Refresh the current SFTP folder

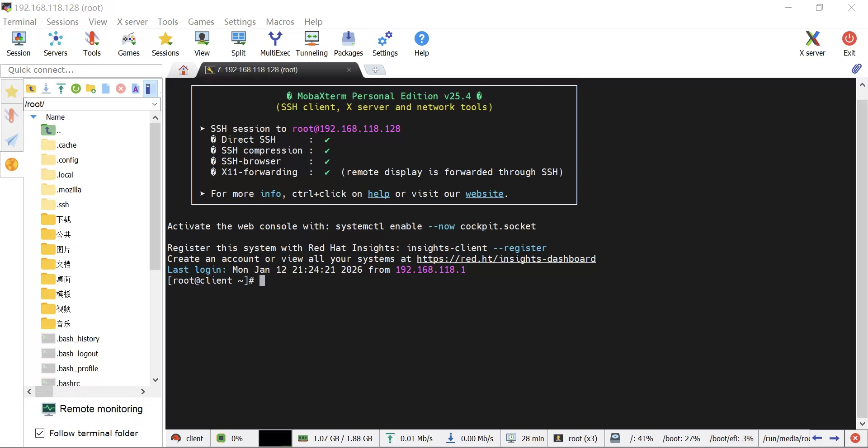pos(75,89)
